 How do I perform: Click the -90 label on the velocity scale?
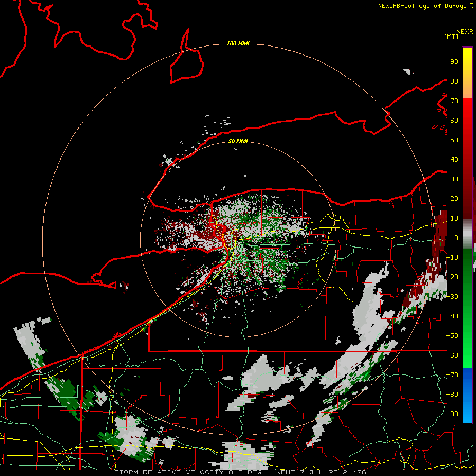452,414
